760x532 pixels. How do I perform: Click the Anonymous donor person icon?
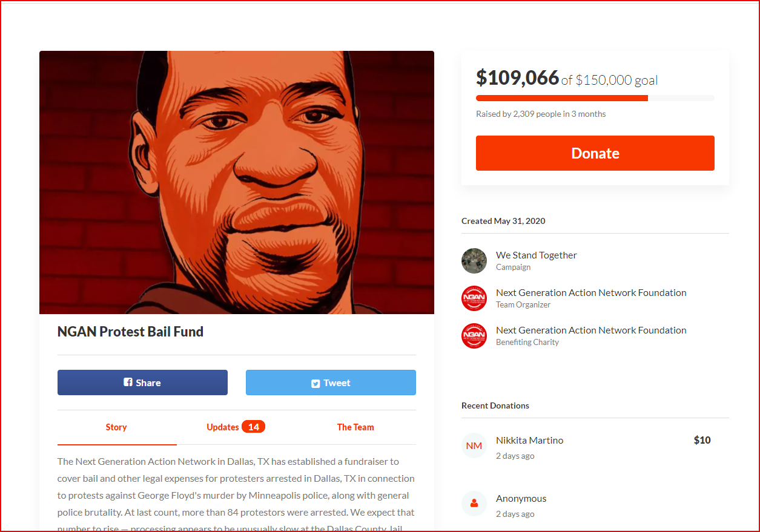pos(474,504)
